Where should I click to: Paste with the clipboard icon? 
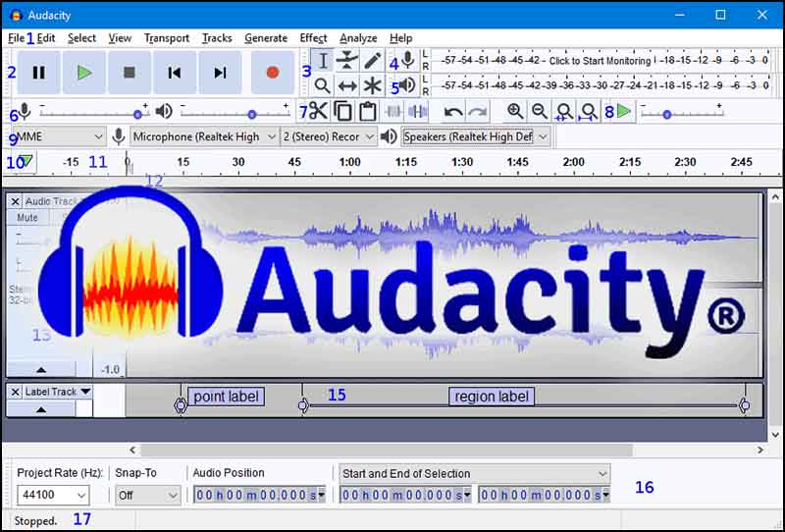pos(367,111)
